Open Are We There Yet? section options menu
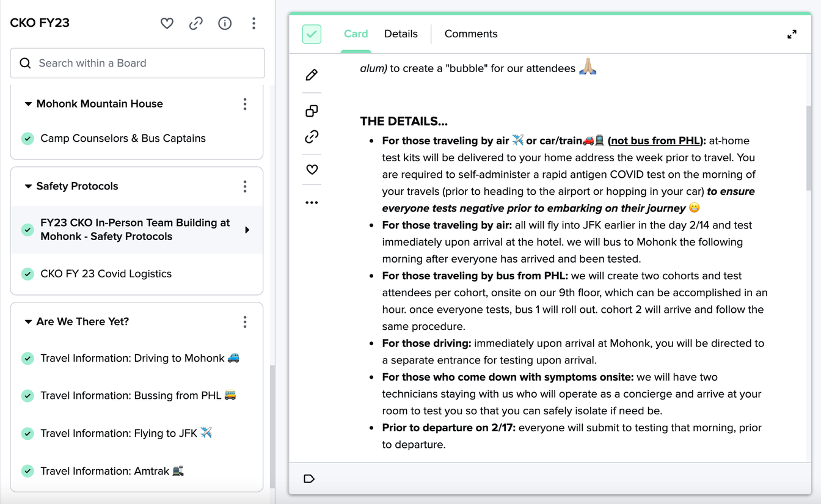821x504 pixels. [x=245, y=322]
